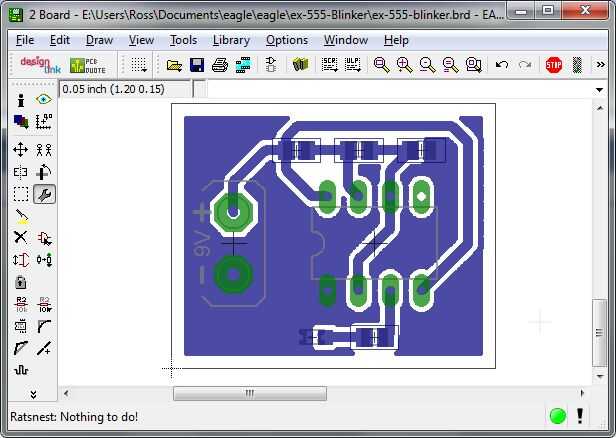The height and width of the screenshot is (438, 616).
Task: Select the Delete tool (X icon)
Action: pos(20,237)
